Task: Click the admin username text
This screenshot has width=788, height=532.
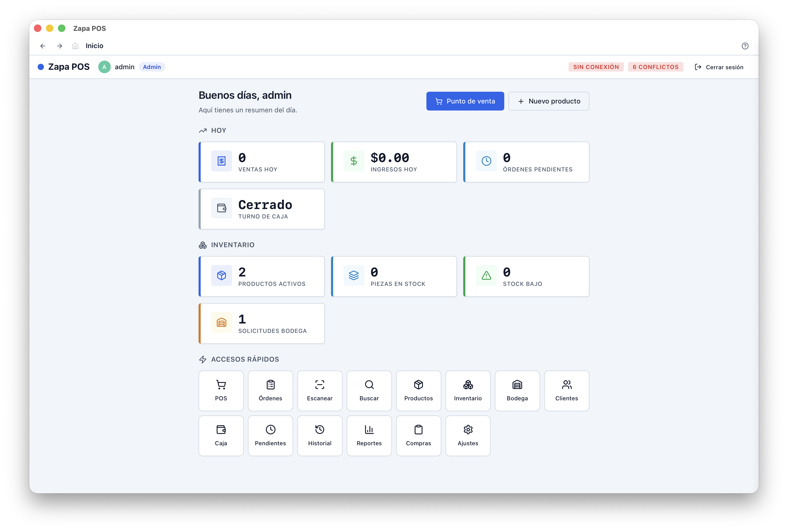Action: pyautogui.click(x=124, y=67)
